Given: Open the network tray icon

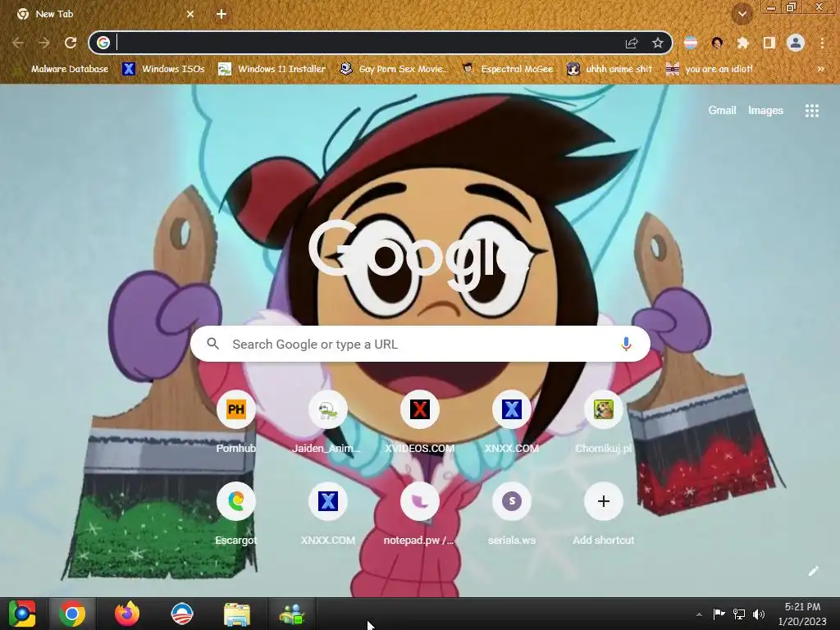Looking at the screenshot, I should (739, 614).
